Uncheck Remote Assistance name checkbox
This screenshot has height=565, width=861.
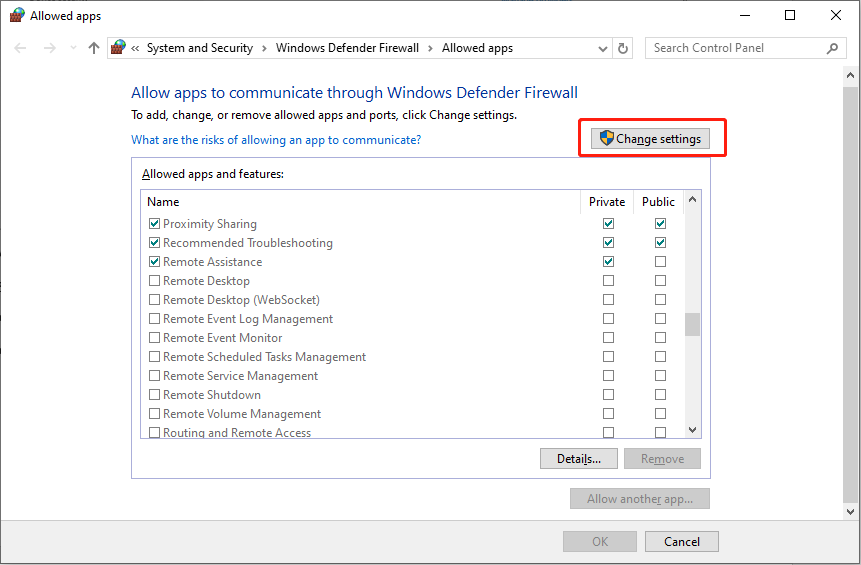pyautogui.click(x=154, y=261)
